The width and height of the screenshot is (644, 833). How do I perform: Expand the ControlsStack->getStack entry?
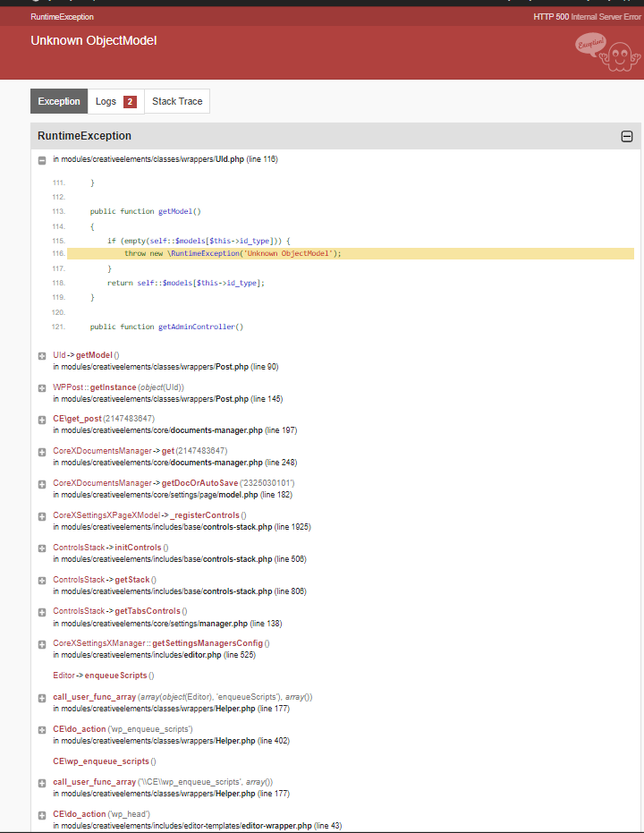(42, 581)
